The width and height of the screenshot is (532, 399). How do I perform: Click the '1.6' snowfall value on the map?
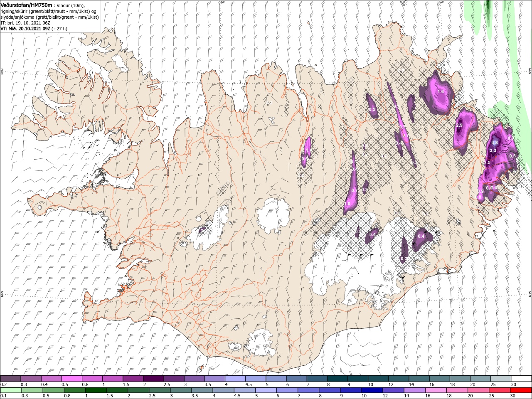441,91
